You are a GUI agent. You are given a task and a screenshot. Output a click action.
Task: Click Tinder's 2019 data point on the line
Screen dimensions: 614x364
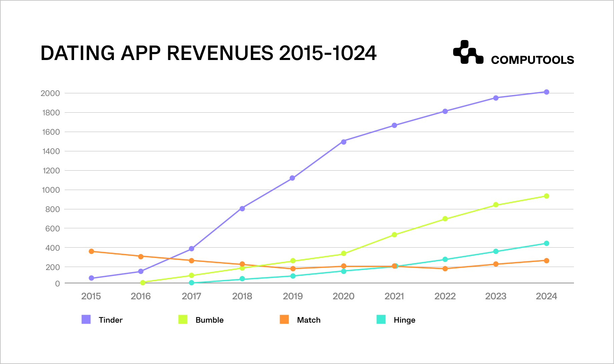293,178
